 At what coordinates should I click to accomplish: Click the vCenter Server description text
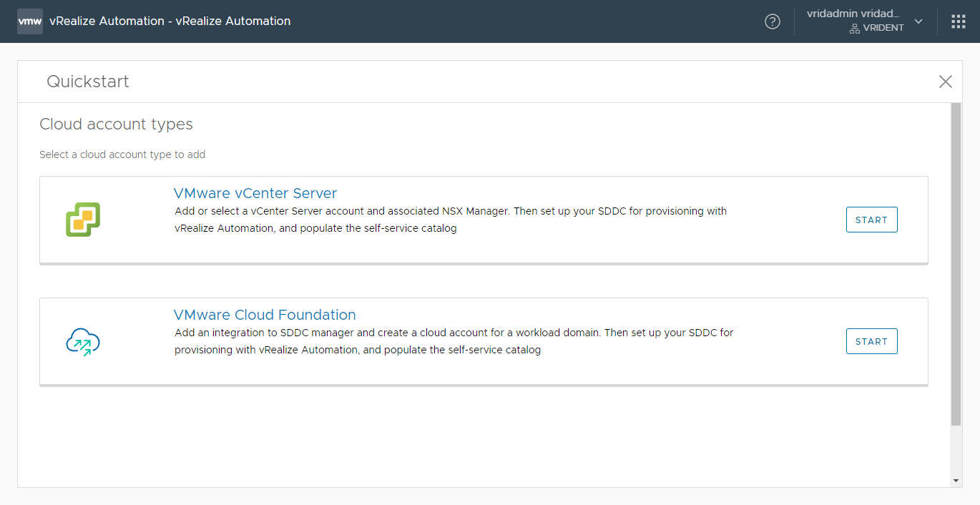pos(451,220)
